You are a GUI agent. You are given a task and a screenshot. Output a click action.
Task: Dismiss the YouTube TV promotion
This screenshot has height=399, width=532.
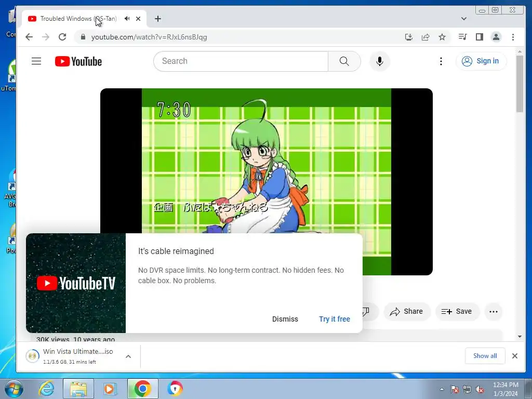click(285, 319)
